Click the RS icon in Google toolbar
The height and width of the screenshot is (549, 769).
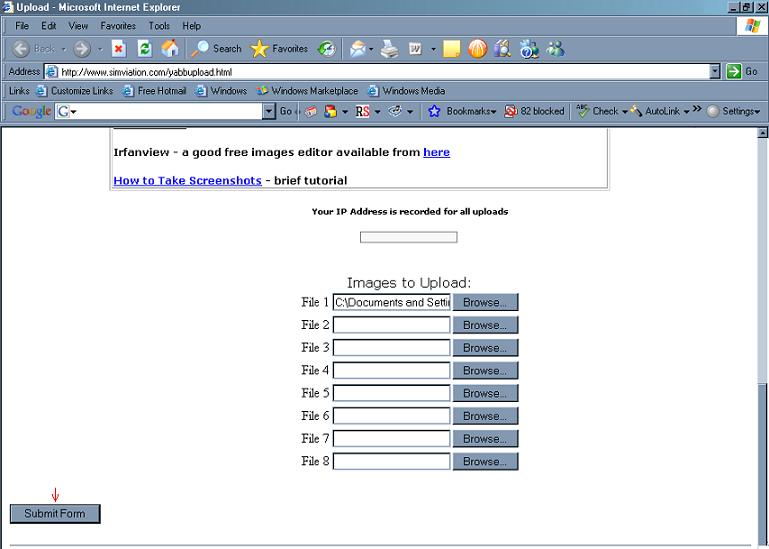pos(362,112)
